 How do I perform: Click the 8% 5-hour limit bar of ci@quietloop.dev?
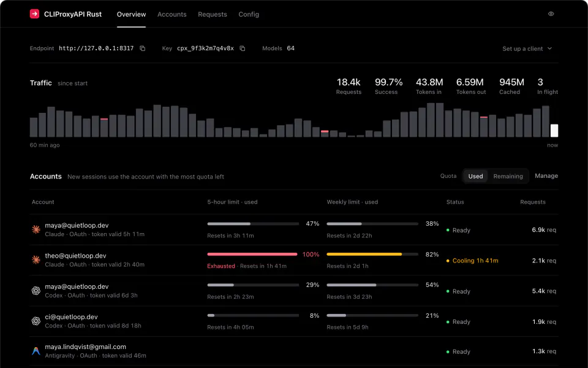point(253,315)
